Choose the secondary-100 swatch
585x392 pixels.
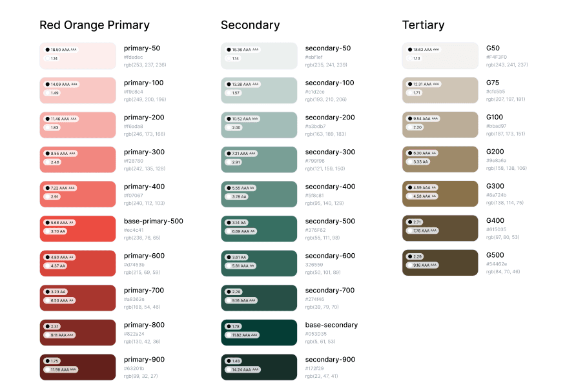click(x=259, y=90)
